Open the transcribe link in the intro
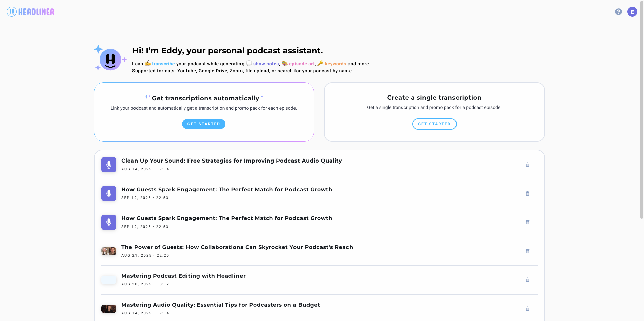The width and height of the screenshot is (644, 321). (x=163, y=64)
